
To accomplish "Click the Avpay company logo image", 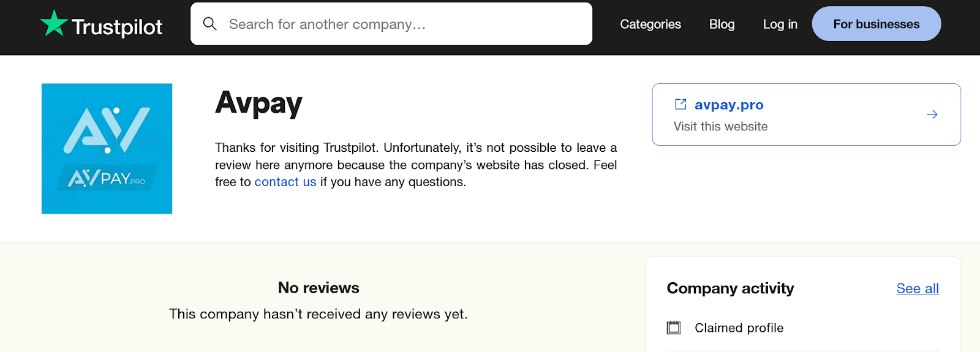I will pos(107,149).
